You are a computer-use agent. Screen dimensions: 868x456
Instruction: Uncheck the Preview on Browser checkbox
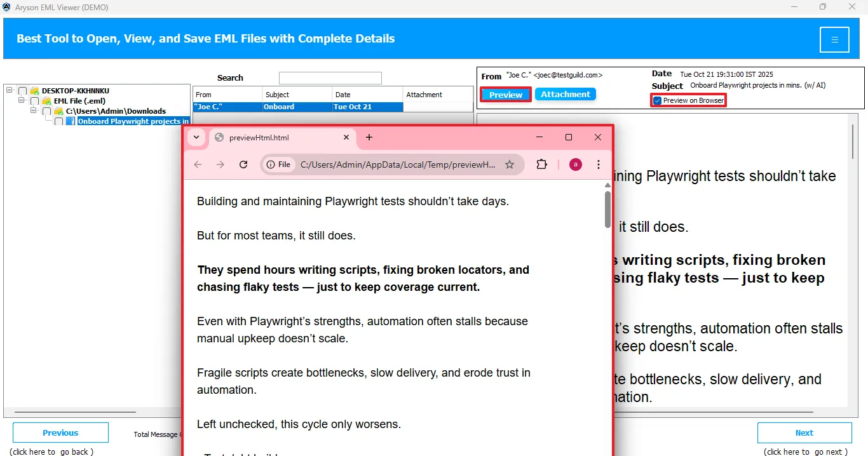pyautogui.click(x=657, y=100)
